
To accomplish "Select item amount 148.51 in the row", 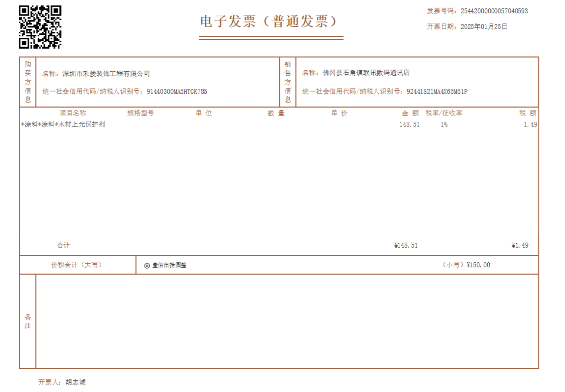I will [409, 125].
